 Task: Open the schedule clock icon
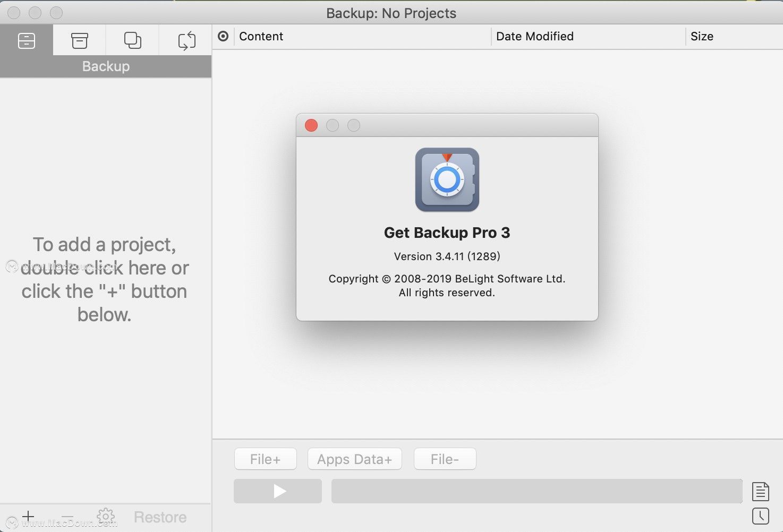coord(761,516)
